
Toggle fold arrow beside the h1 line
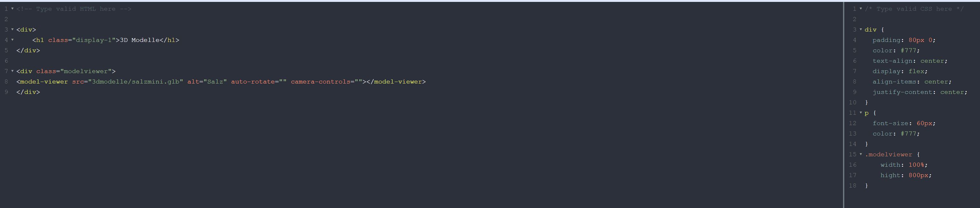[x=12, y=40]
